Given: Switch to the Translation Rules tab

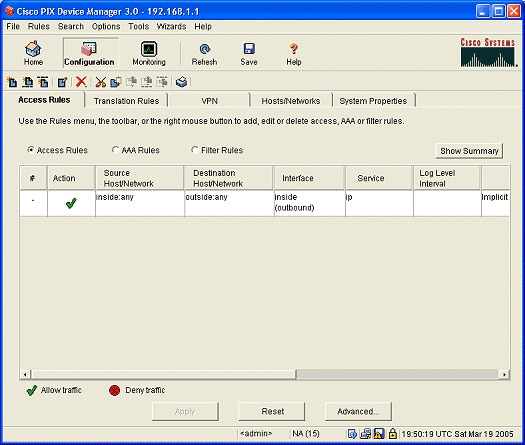Looking at the screenshot, I should click(x=126, y=101).
